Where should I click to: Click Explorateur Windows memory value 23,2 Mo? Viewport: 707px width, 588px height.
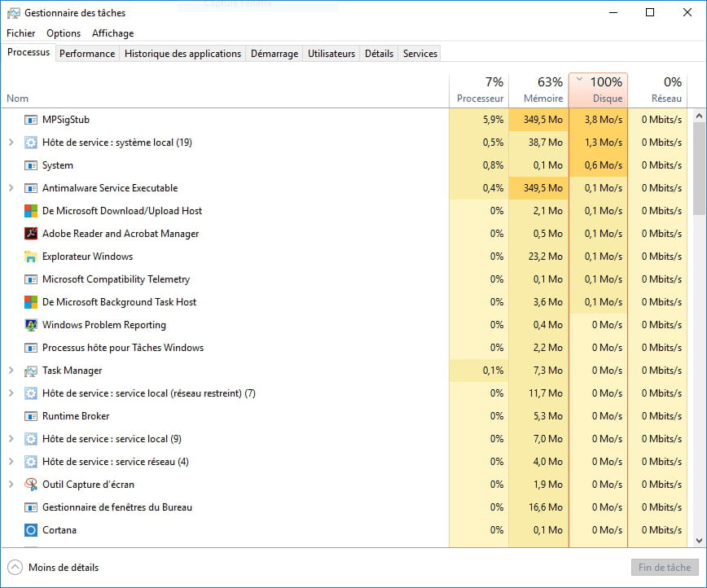click(546, 257)
